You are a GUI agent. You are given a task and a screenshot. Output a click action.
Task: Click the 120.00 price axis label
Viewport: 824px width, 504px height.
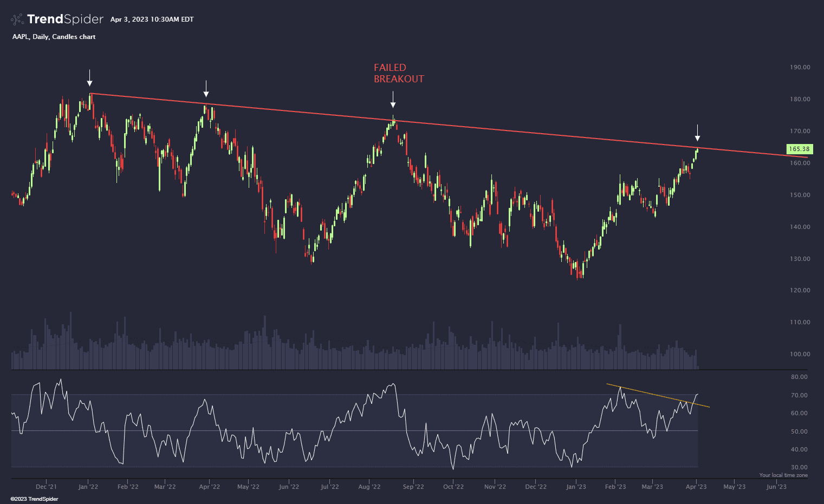point(800,291)
